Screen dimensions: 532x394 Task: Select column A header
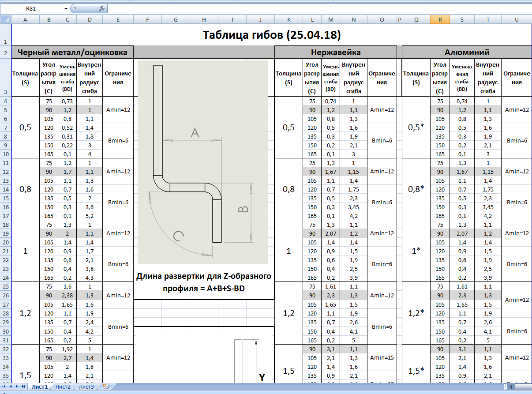25,19
